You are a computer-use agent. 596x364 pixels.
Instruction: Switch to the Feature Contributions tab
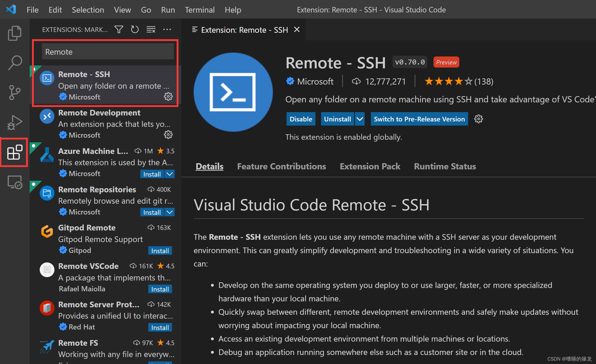281,167
